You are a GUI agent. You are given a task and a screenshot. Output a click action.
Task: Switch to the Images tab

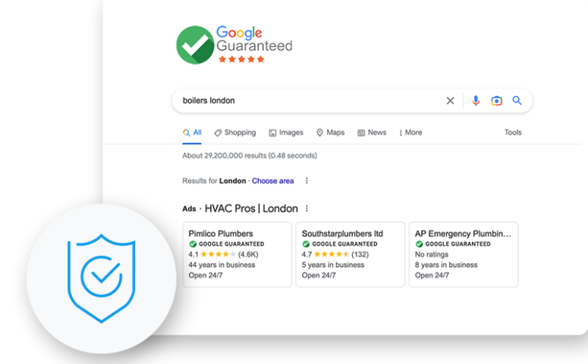[x=286, y=133]
